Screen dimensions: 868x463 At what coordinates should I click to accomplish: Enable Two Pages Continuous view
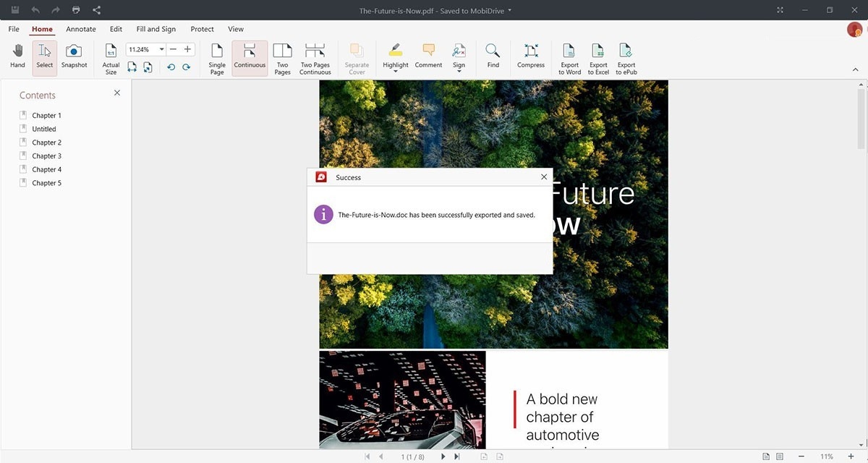pos(315,59)
